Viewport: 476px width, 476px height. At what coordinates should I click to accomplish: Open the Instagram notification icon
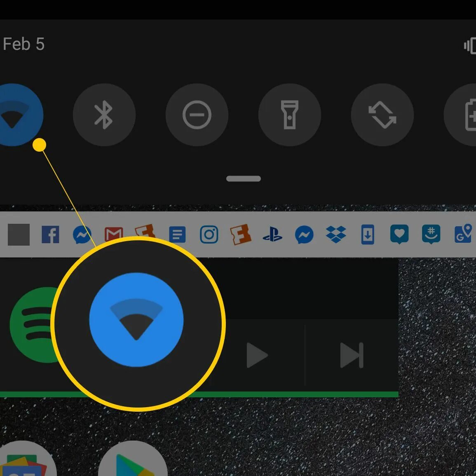(x=209, y=234)
